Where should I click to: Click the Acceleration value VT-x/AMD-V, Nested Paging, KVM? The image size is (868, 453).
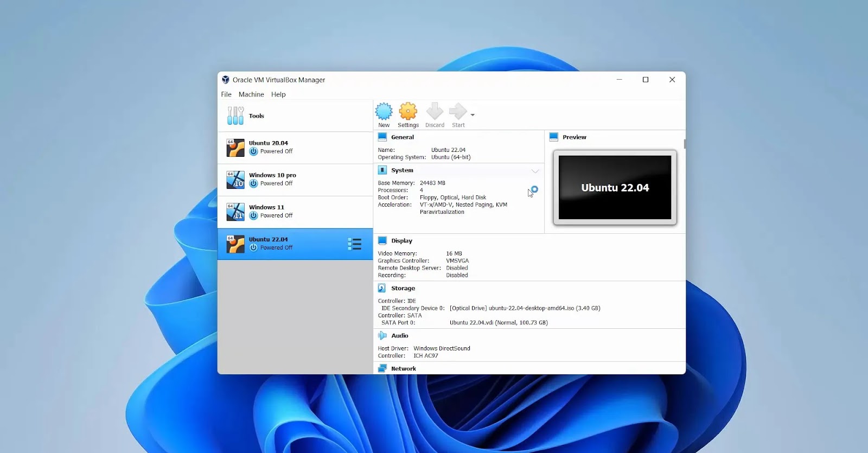tap(463, 205)
